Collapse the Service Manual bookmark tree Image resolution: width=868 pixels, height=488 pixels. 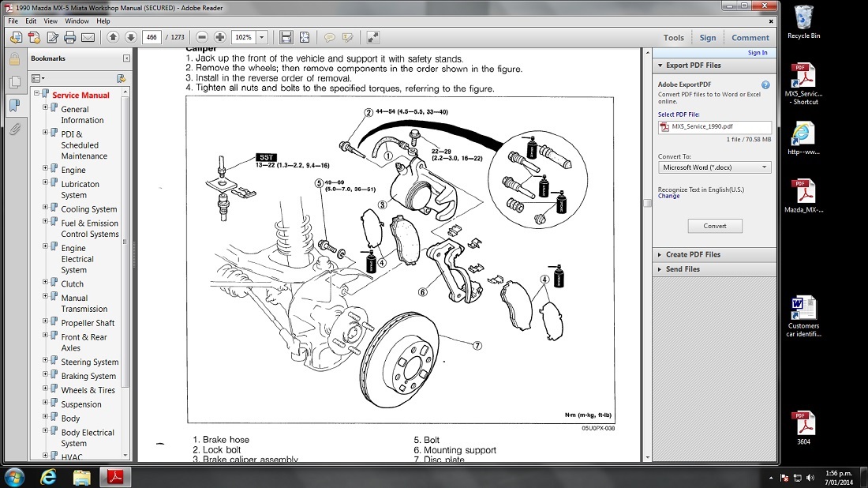point(37,93)
